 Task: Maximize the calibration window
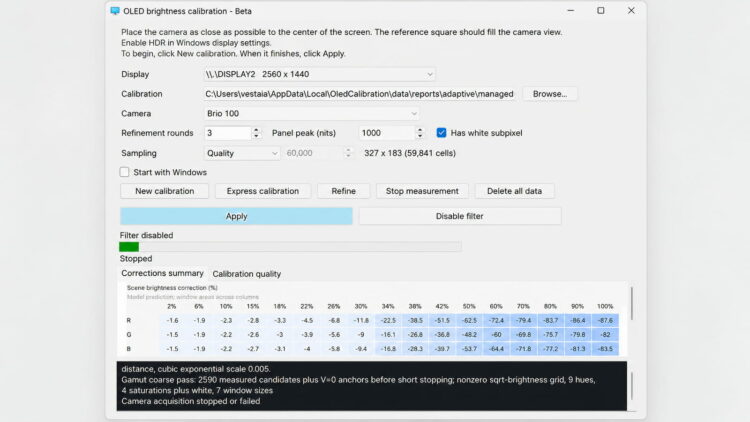click(x=601, y=11)
